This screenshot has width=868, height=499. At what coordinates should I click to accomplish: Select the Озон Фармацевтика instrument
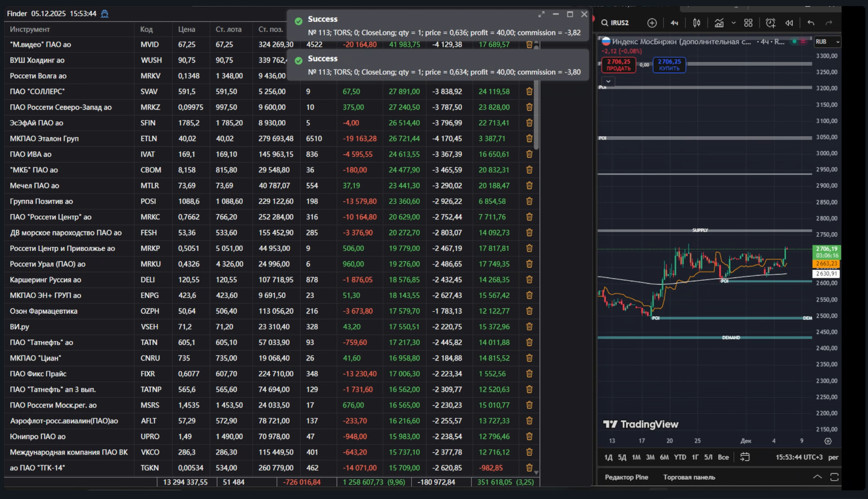44,311
